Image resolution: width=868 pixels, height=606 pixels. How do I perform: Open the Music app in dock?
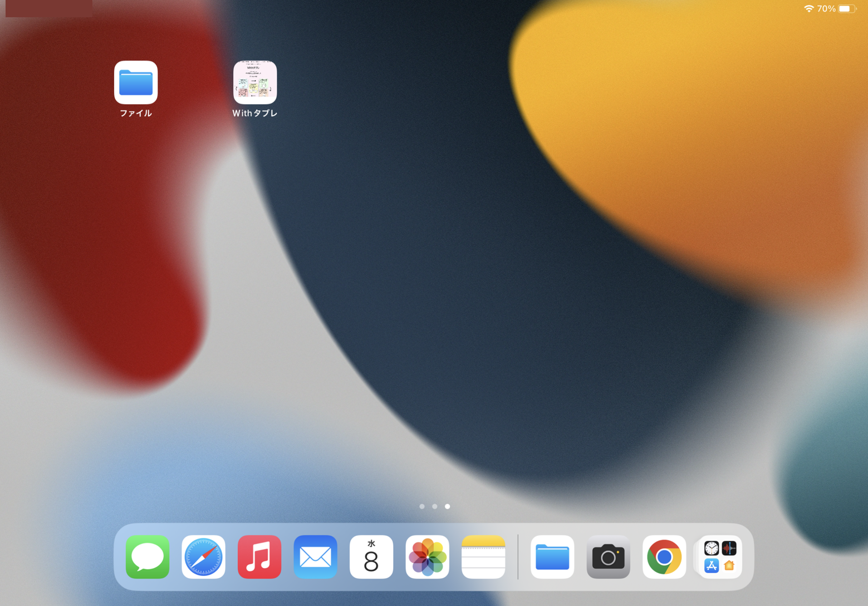[x=259, y=557]
